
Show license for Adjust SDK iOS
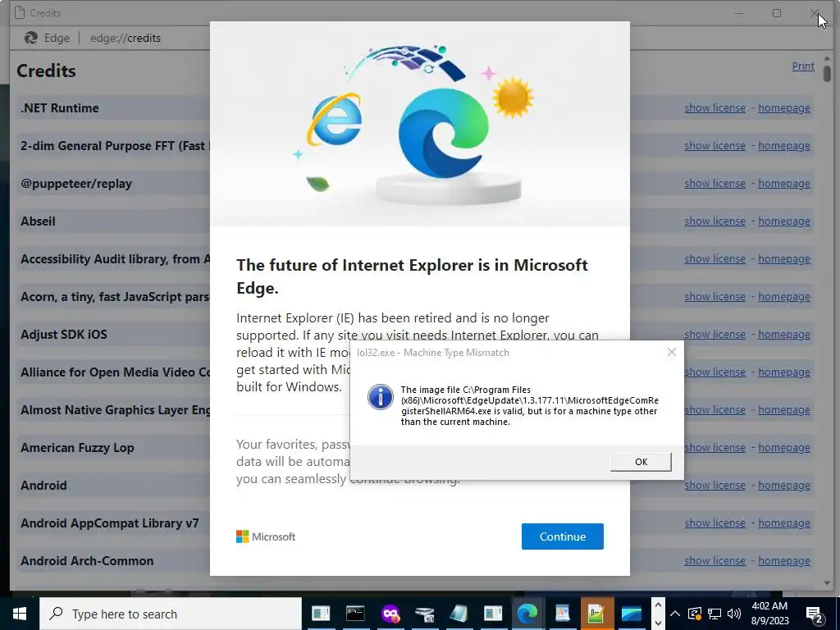[714, 335]
